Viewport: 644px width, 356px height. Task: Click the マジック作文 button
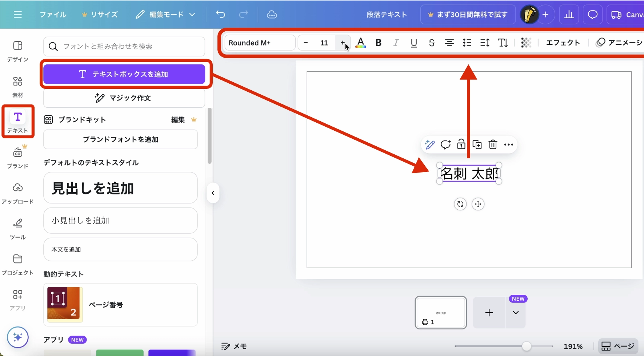[x=124, y=98]
